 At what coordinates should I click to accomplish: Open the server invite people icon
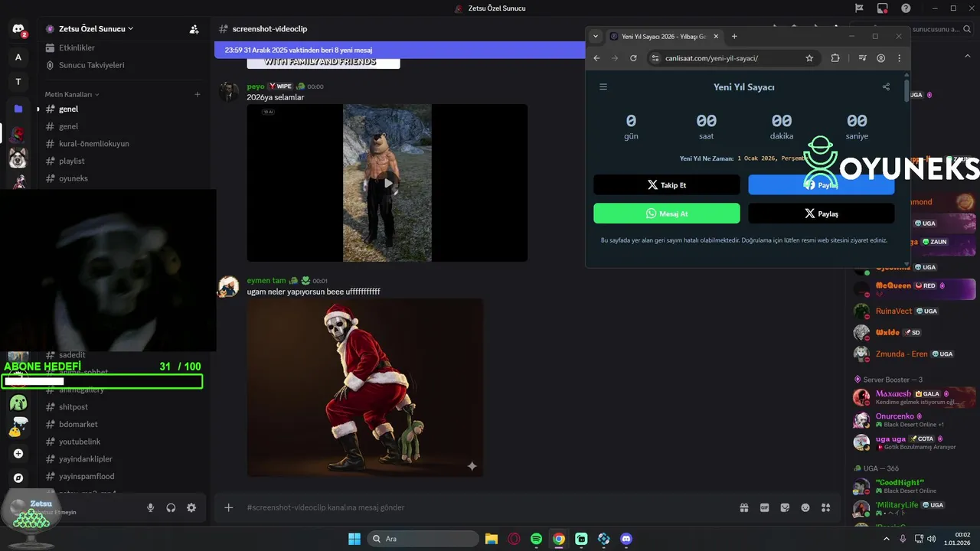tap(194, 29)
